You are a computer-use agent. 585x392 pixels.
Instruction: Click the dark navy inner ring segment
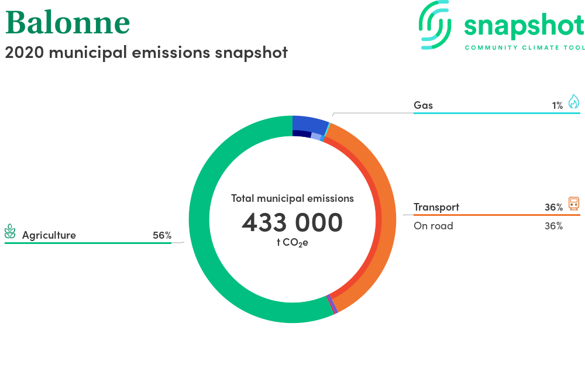[301, 134]
